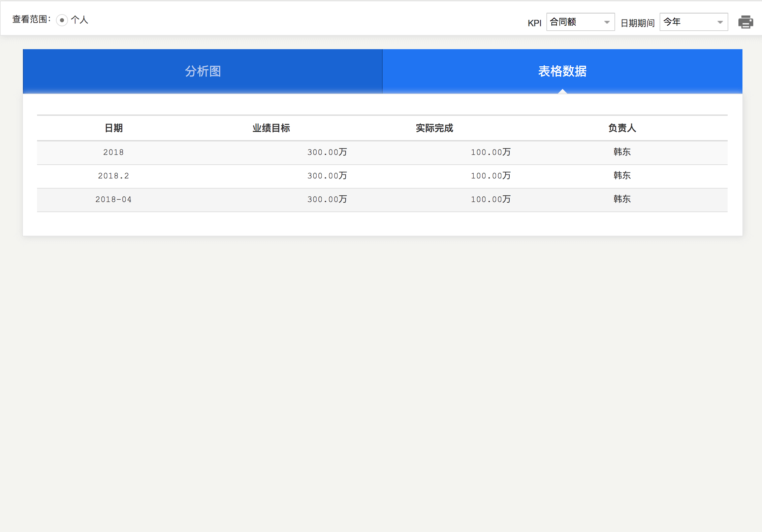Click the KPI label text
The image size is (762, 532).
[x=535, y=23]
